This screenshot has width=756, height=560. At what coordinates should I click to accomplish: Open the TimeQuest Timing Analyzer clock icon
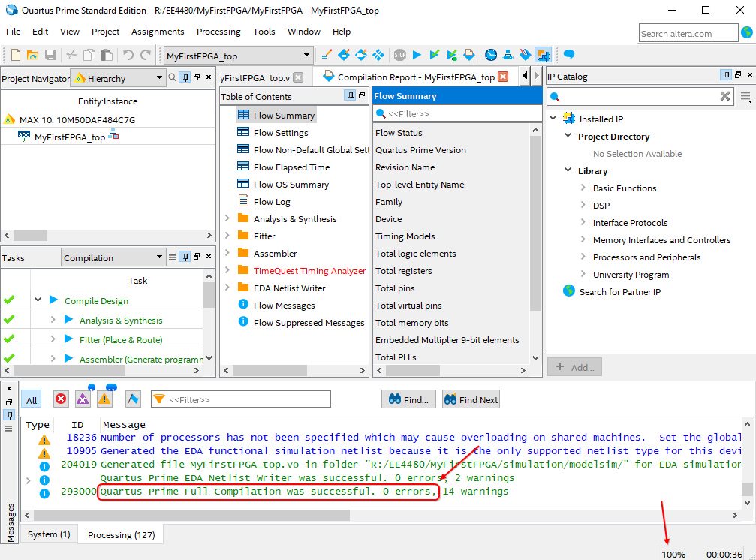490,55
